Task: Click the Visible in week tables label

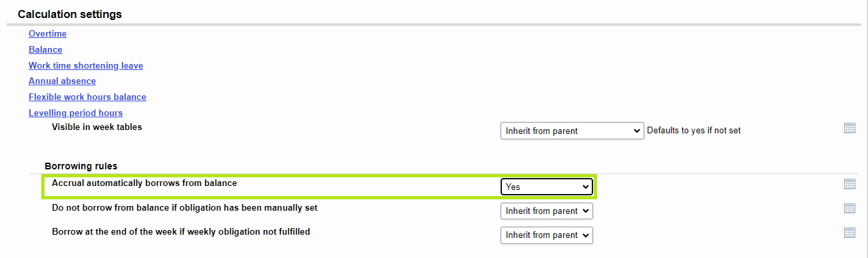Action: pos(97,127)
